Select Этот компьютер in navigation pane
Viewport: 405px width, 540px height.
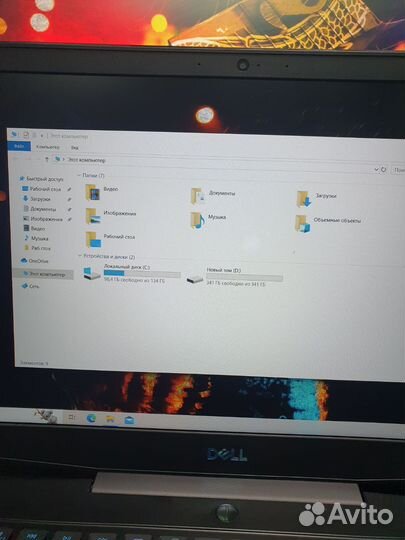(x=43, y=274)
